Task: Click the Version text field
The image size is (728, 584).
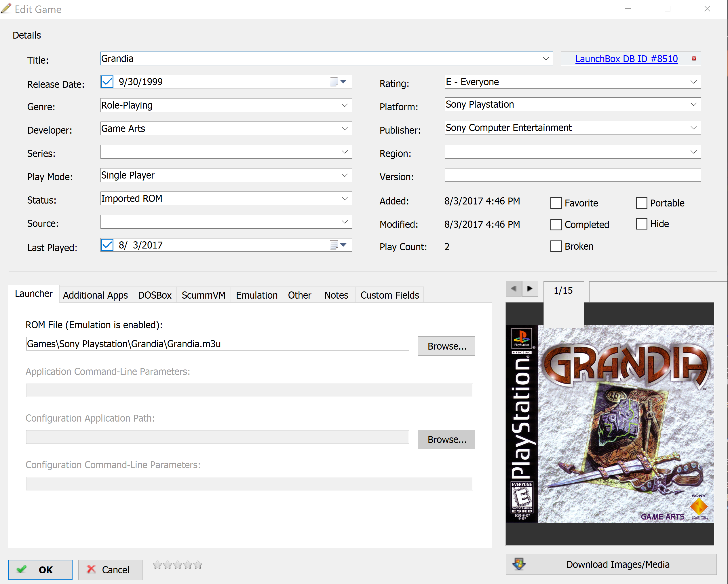Action: 573,175
